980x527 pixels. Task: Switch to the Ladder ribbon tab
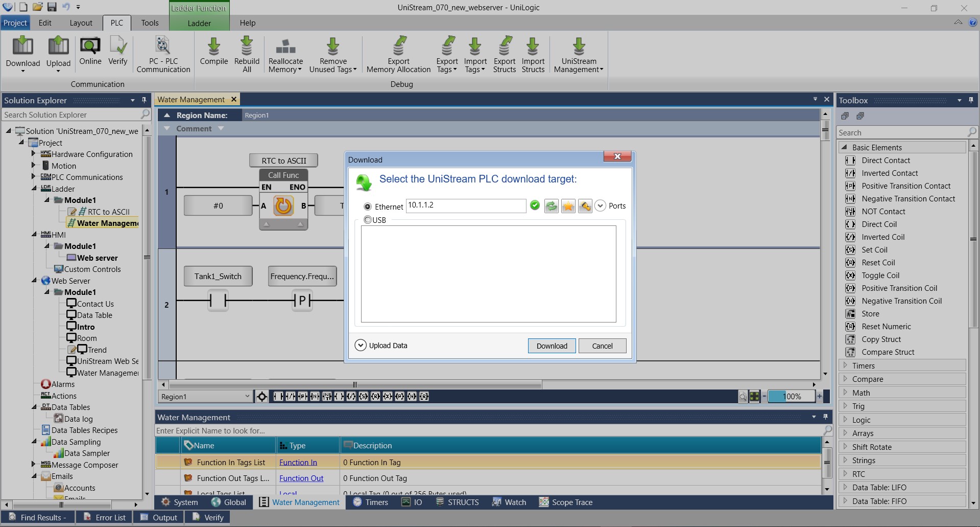[199, 24]
